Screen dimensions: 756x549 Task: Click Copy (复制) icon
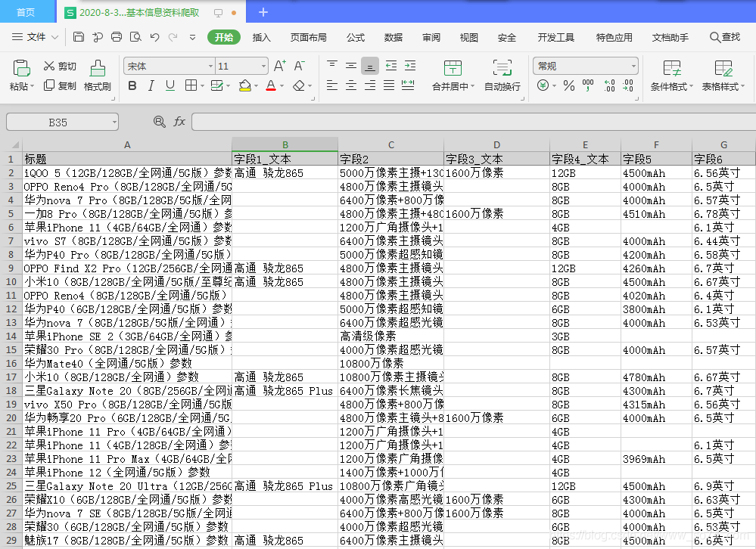pos(48,85)
